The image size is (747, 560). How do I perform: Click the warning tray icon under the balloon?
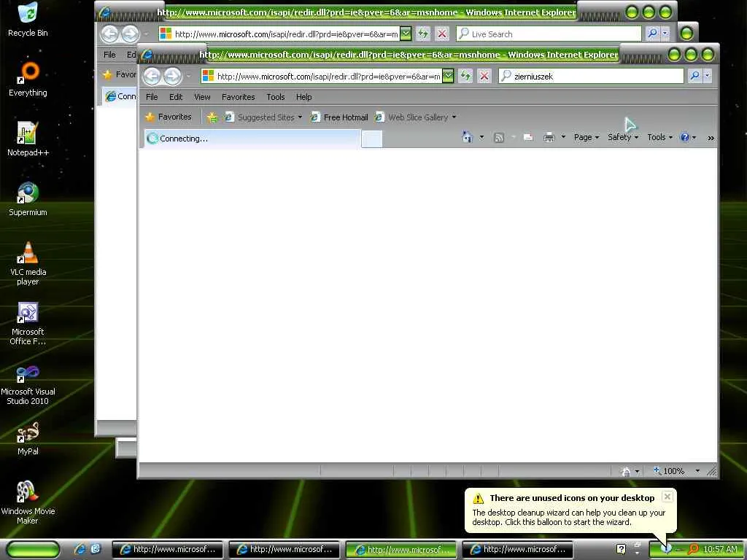pyautogui.click(x=667, y=549)
